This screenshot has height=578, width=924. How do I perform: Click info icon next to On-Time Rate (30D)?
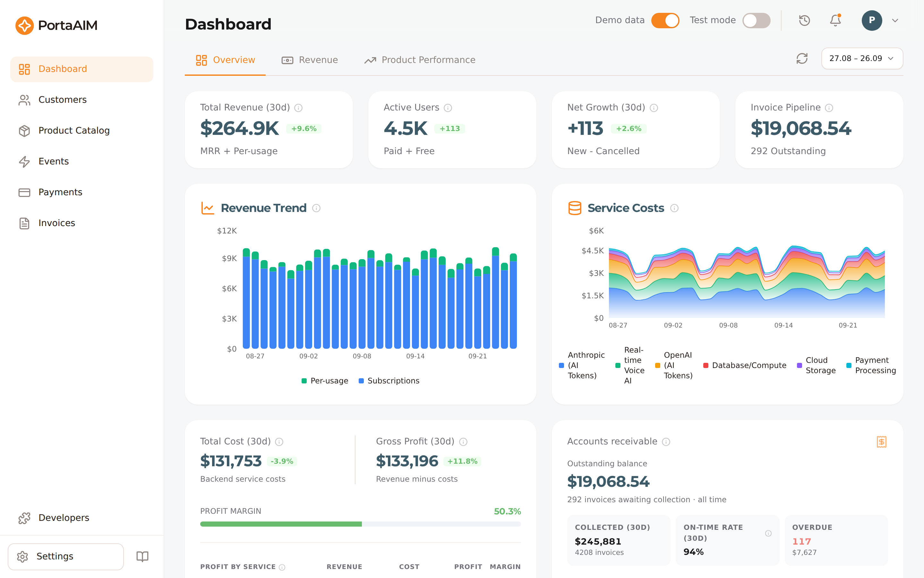pos(768,533)
